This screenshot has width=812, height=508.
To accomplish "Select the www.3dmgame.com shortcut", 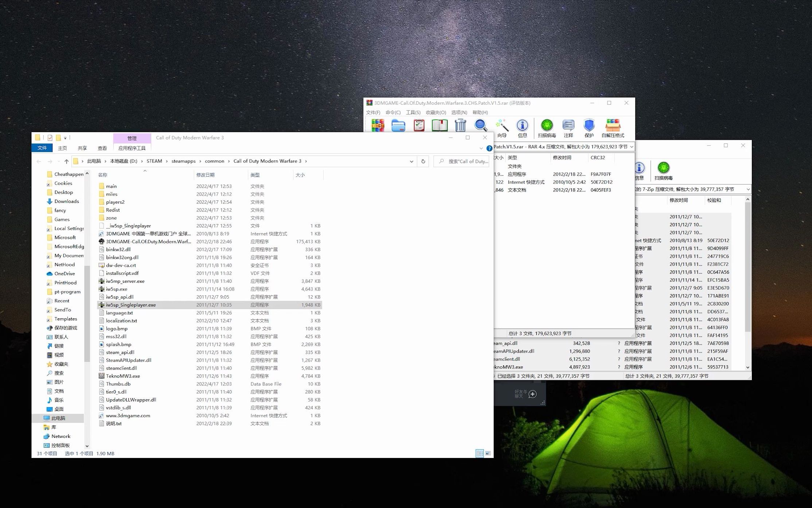I will (209, 415).
